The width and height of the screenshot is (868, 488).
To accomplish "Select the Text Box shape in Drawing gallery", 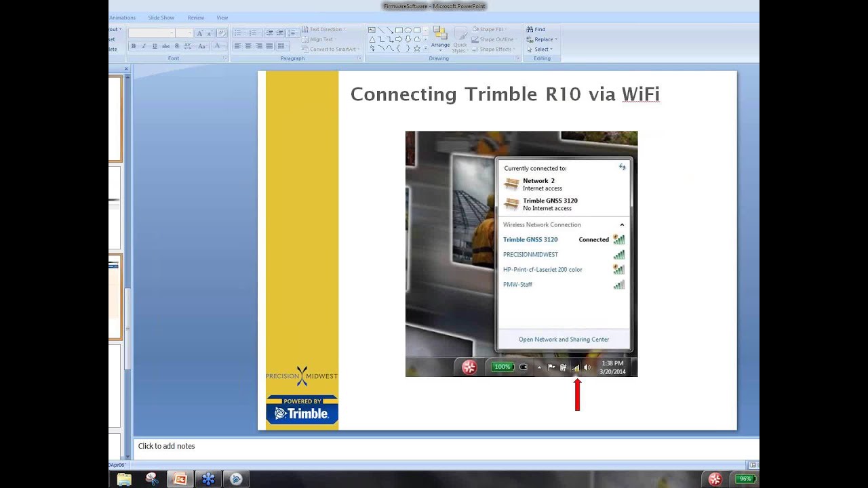I will coord(372,30).
